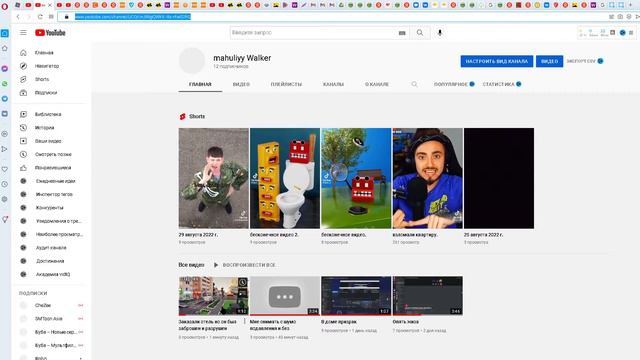This screenshot has height=360, width=640.
Task: Click Воспроизвести все button
Action: (245, 265)
